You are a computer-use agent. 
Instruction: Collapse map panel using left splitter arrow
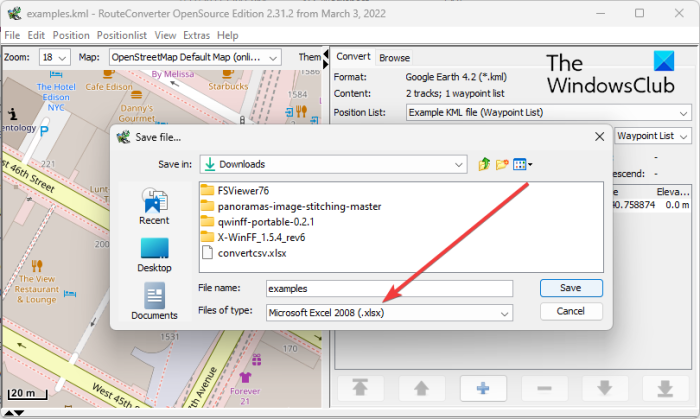(x=325, y=54)
